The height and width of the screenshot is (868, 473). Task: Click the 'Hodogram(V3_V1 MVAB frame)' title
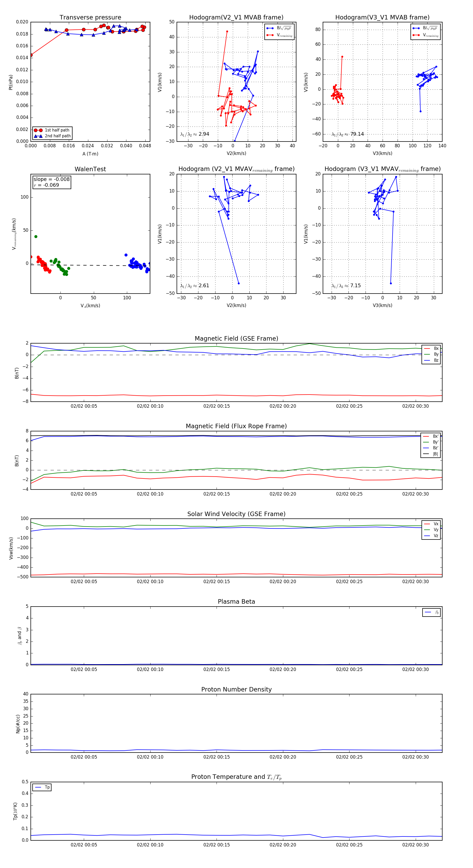pyautogui.click(x=382, y=18)
